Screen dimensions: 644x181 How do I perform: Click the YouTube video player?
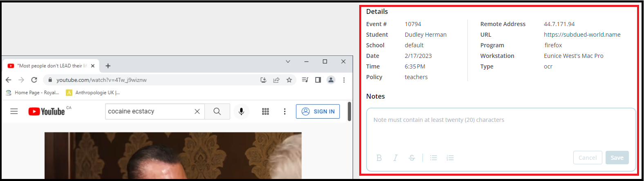pyautogui.click(x=173, y=155)
